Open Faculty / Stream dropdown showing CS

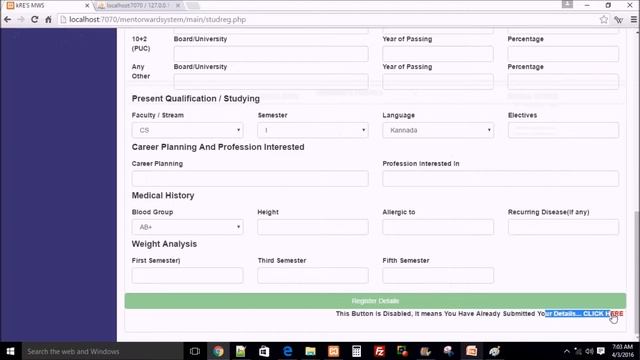click(187, 130)
